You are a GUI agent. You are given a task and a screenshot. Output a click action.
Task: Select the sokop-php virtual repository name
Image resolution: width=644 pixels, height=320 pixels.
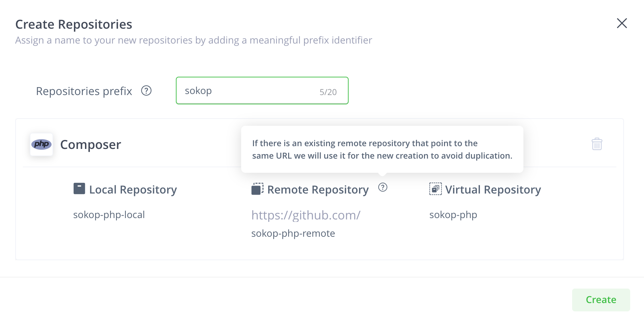[x=453, y=215]
